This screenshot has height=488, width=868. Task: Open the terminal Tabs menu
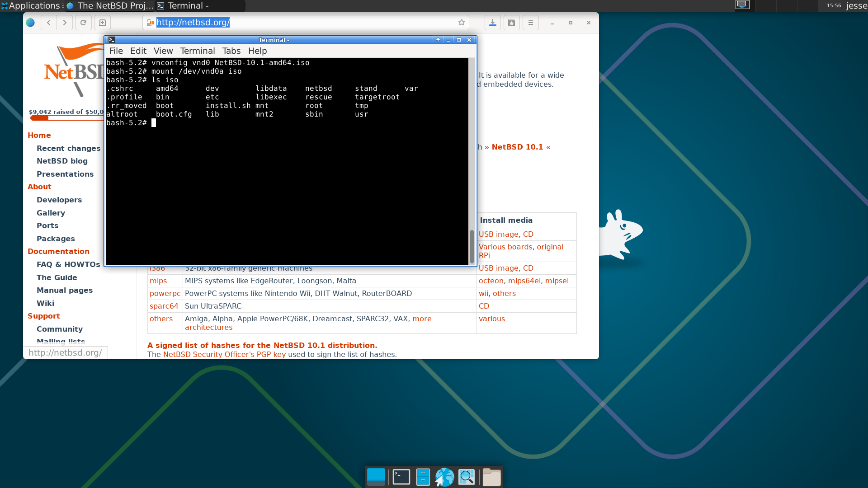231,51
